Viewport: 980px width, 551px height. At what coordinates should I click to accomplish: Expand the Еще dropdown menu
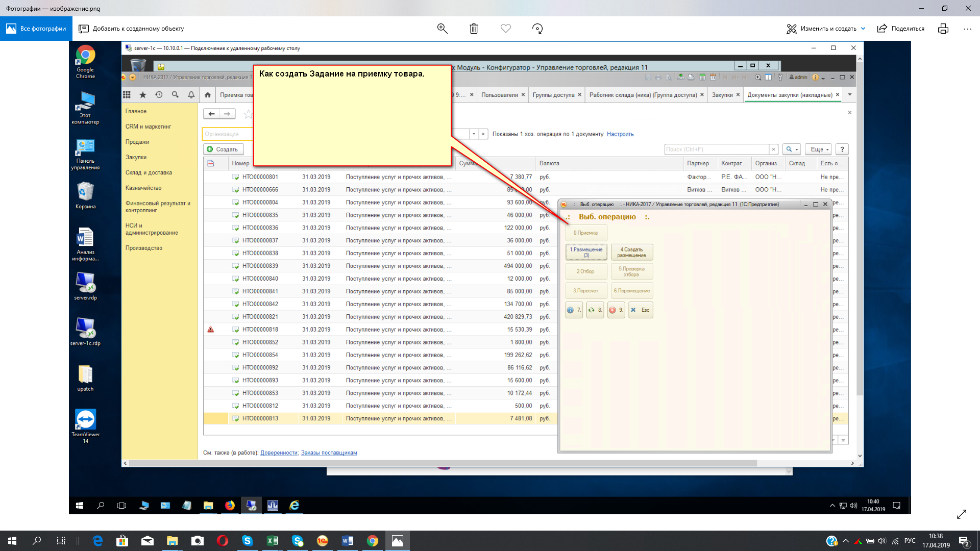click(x=819, y=149)
